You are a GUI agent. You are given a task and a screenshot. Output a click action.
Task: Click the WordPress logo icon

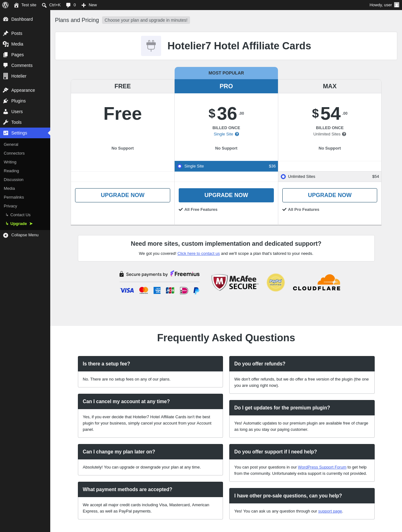(5, 5)
